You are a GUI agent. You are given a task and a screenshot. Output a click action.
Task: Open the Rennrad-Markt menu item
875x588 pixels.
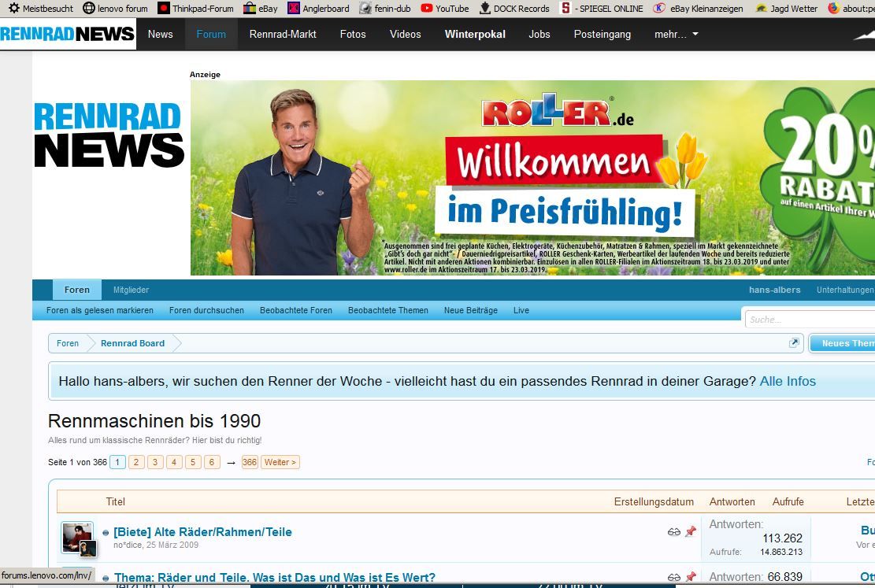tap(283, 35)
